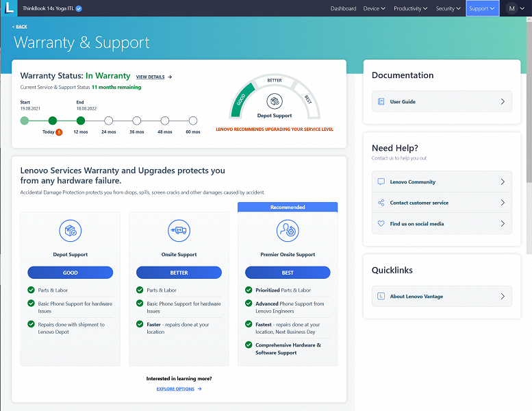The width and height of the screenshot is (532, 411).
Task: Click Find us on social media chevron
Action: tap(503, 224)
